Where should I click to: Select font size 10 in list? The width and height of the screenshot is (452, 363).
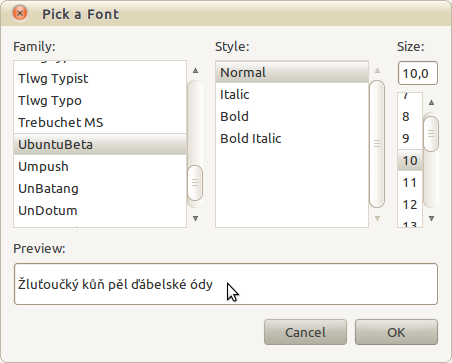pos(410,160)
